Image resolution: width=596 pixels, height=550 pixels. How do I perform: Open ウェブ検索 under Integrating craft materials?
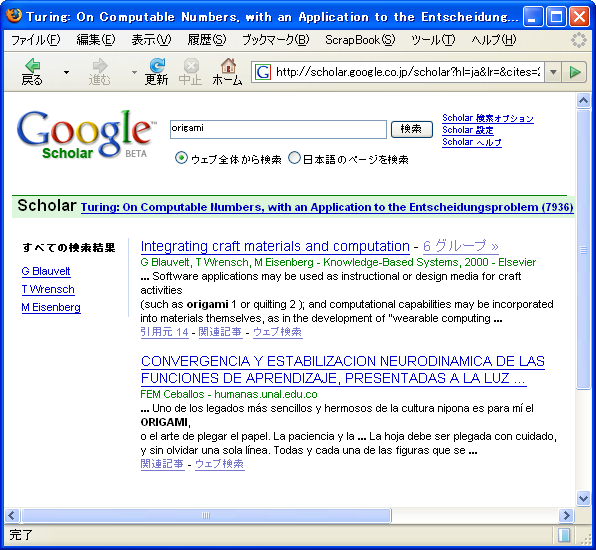tap(277, 332)
